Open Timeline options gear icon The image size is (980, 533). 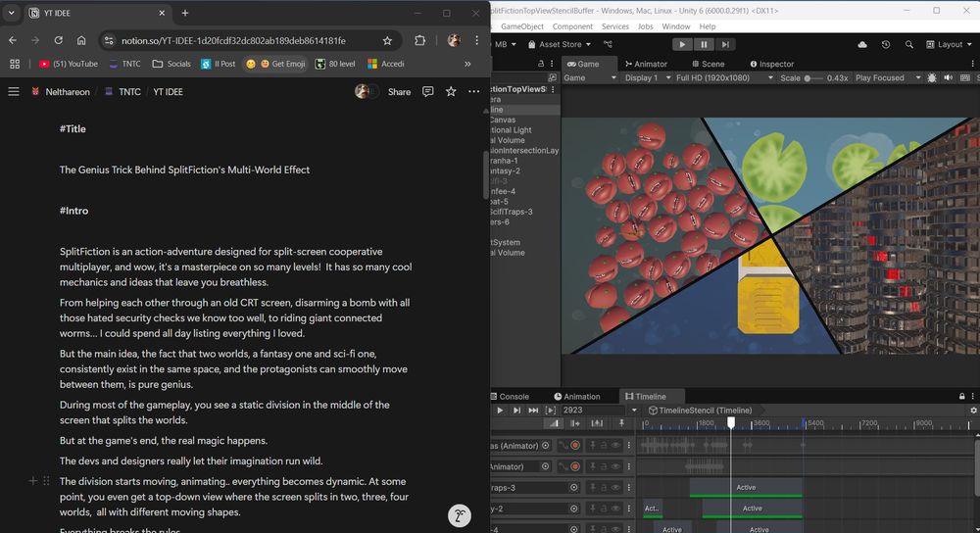[973, 411]
